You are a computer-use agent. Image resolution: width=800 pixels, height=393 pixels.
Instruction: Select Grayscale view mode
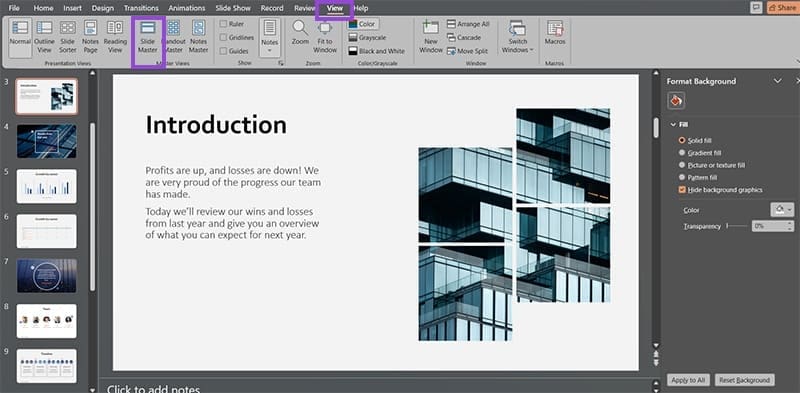(367, 38)
